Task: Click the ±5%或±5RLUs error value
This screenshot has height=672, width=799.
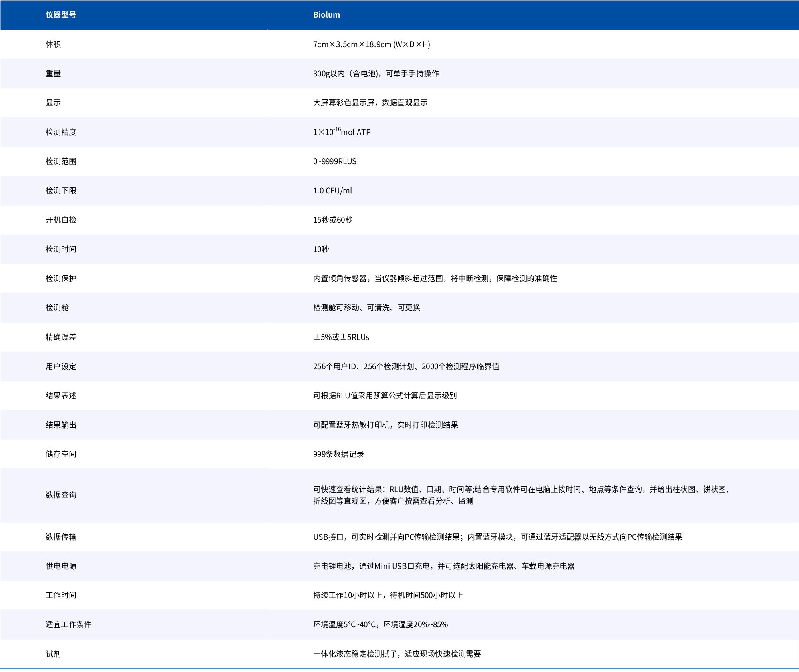Action: (341, 337)
